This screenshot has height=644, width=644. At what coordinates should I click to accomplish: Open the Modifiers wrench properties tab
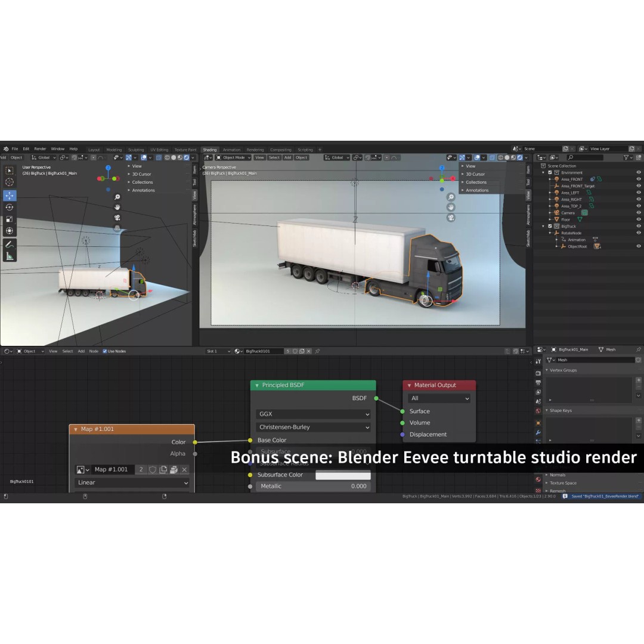point(538,432)
